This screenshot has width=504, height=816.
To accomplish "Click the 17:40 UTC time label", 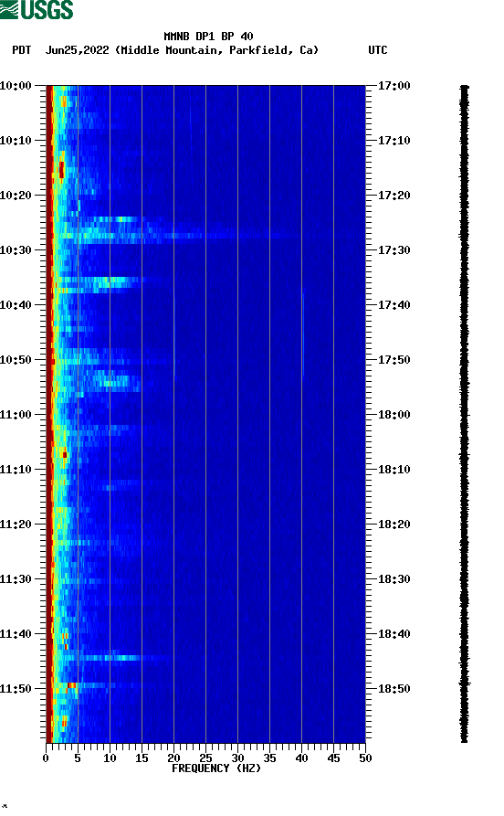I will tap(394, 305).
